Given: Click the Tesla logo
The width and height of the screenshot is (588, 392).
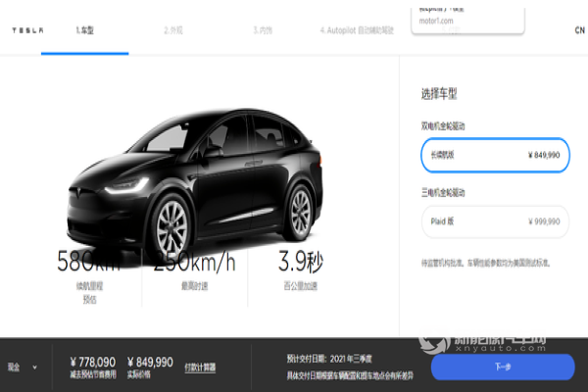Looking at the screenshot, I should (27, 30).
